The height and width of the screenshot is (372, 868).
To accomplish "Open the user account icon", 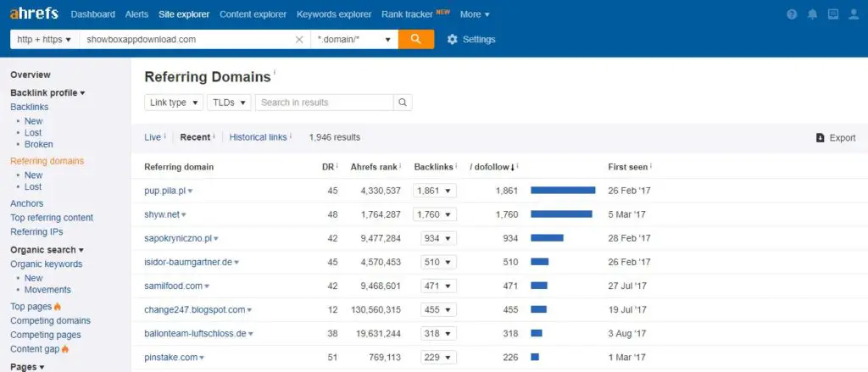I will point(854,14).
